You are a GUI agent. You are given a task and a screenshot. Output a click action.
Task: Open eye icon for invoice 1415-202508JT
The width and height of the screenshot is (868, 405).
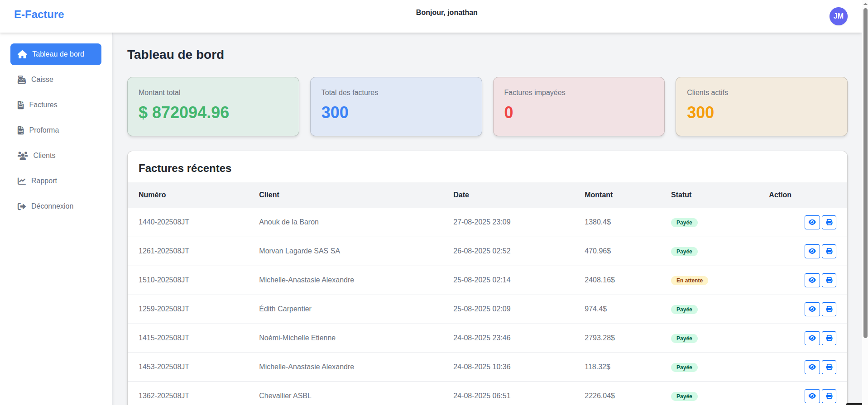click(812, 338)
